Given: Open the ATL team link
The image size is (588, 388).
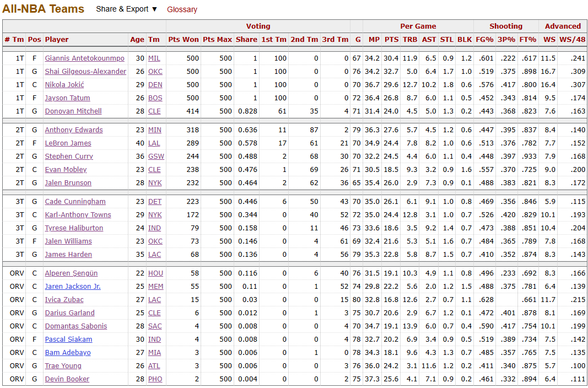Looking at the screenshot, I should (154, 365).
